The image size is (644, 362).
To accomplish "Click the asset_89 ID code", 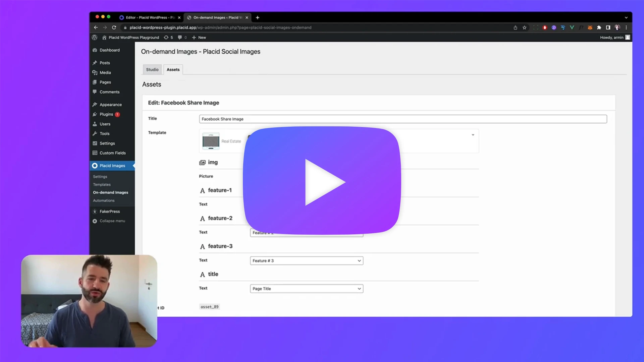I will tap(209, 307).
